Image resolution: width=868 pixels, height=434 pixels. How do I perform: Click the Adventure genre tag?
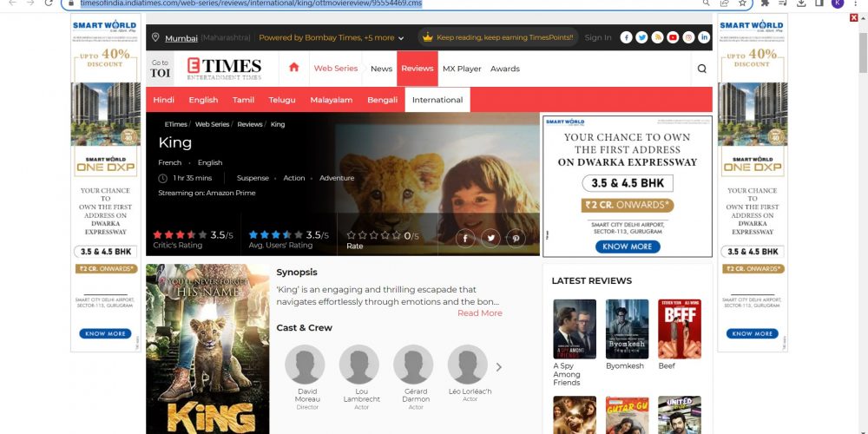[x=337, y=178]
